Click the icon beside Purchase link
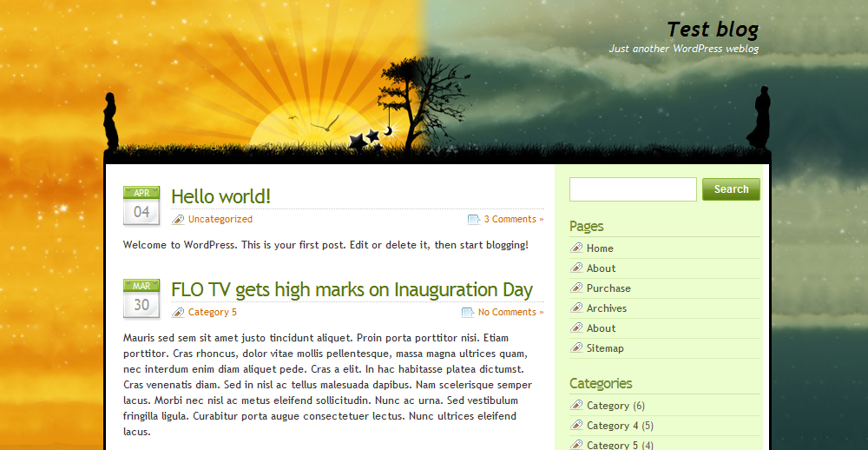The image size is (868, 450). pos(576,288)
